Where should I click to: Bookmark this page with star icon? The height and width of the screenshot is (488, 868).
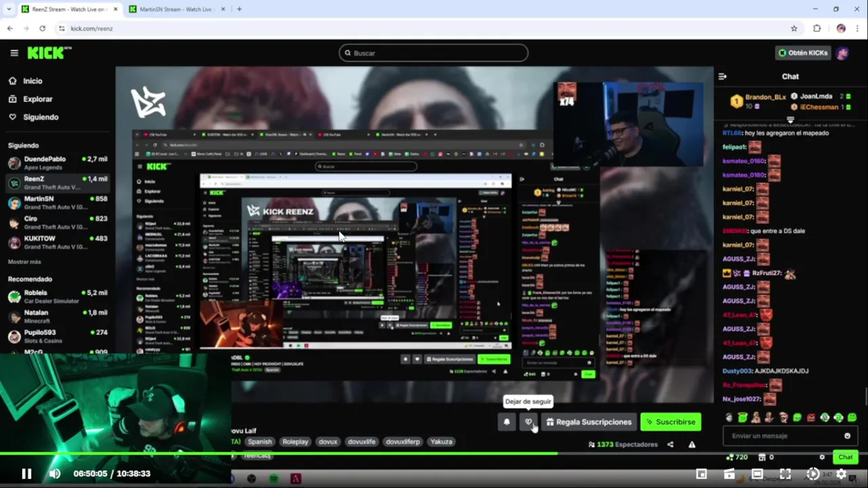(793, 28)
